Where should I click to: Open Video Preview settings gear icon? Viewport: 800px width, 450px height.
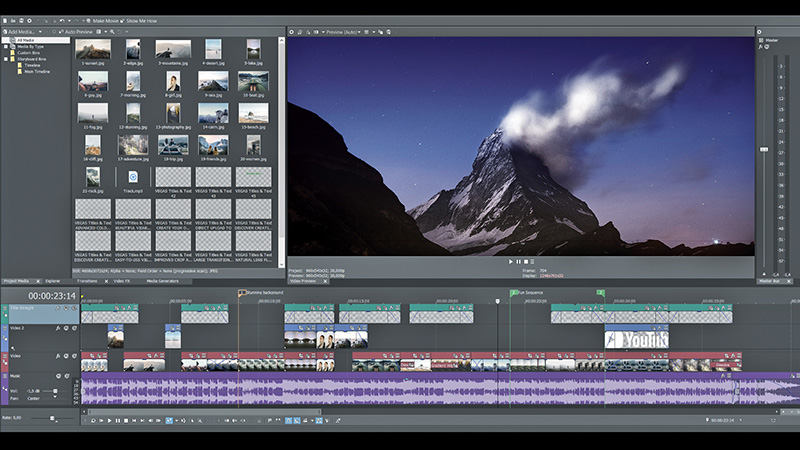click(x=291, y=32)
